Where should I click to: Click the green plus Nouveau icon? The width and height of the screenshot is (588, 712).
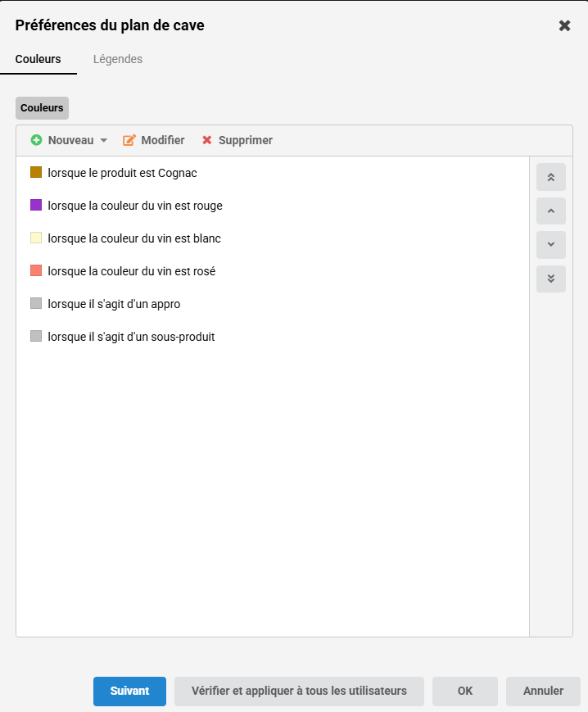[36, 140]
